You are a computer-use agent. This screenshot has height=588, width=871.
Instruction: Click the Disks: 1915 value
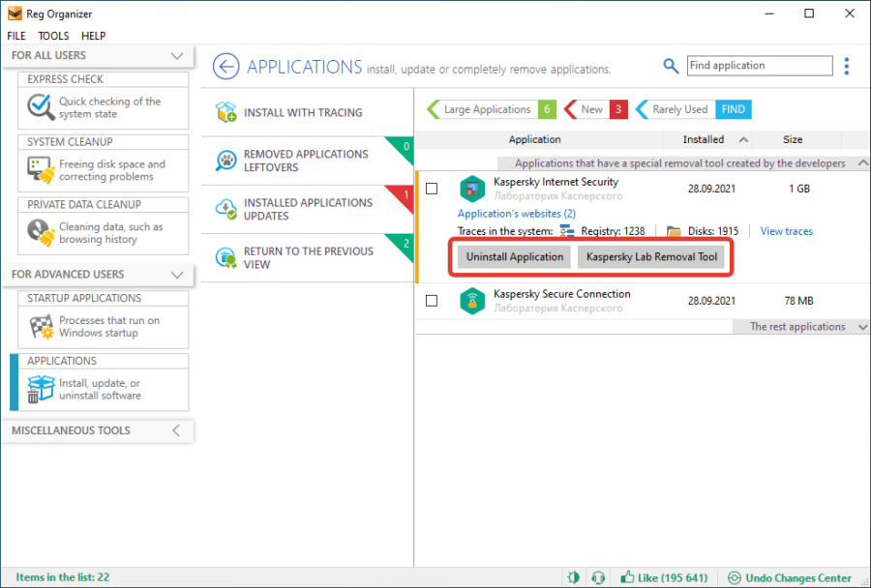[712, 231]
